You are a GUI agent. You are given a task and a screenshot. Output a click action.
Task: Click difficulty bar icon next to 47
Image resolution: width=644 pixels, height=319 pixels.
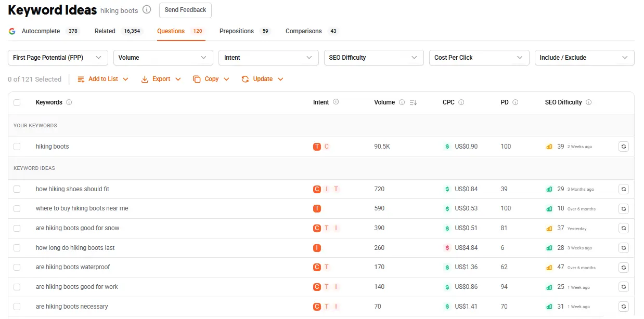point(549,267)
